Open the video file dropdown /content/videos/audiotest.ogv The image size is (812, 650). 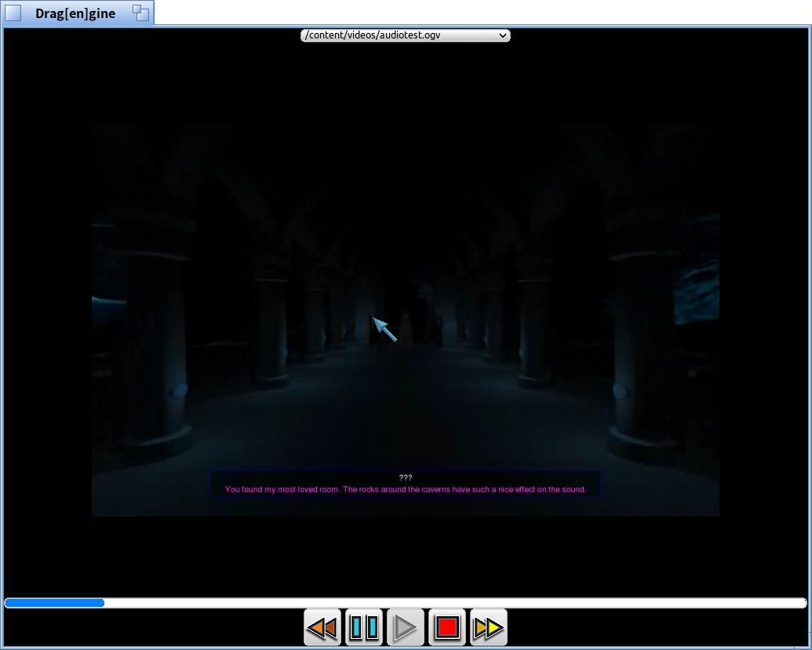coord(406,35)
